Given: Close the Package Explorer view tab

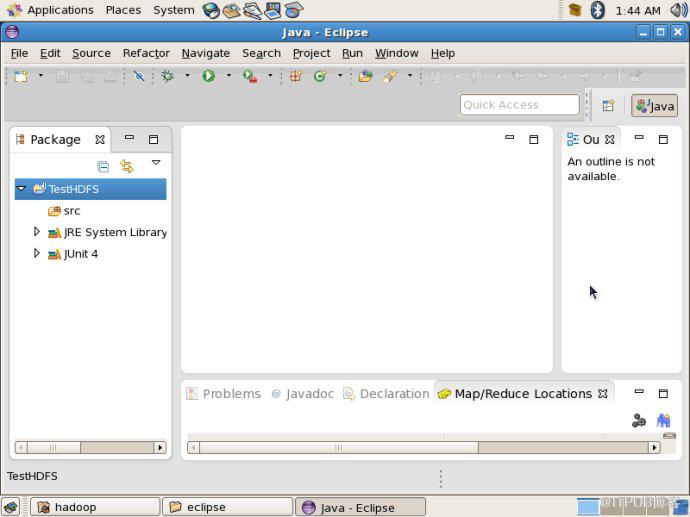Looking at the screenshot, I should click(100, 139).
